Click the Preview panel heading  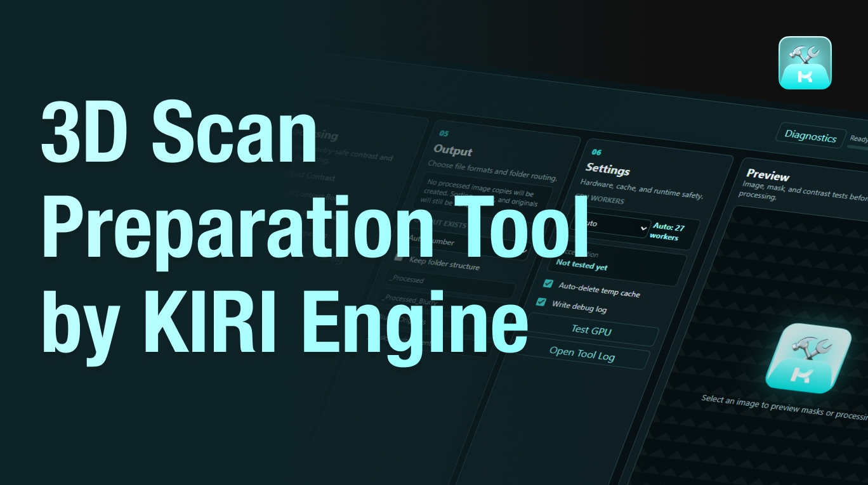(768, 176)
